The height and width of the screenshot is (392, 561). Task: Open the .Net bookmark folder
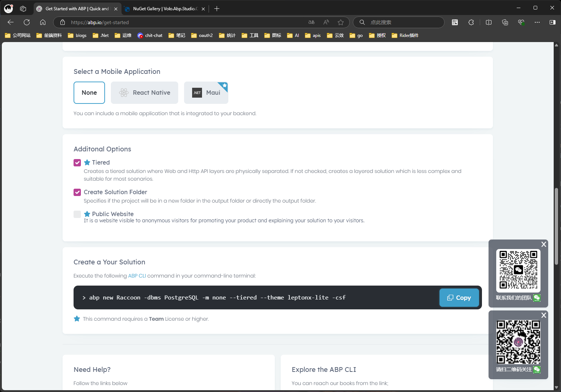tap(101, 35)
